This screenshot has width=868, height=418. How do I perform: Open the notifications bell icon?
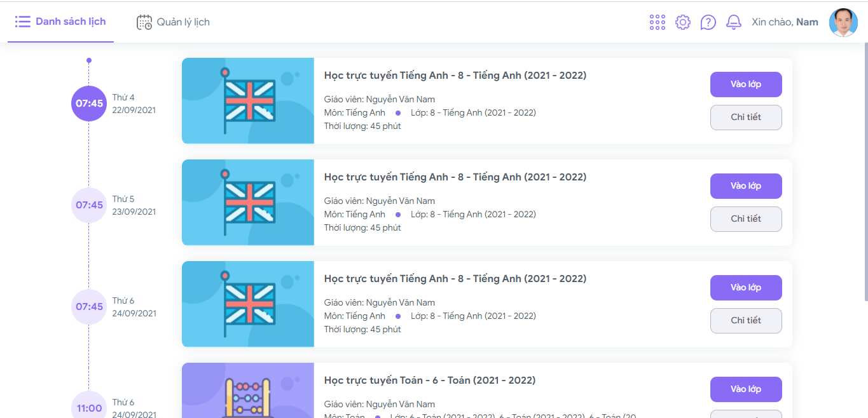734,22
